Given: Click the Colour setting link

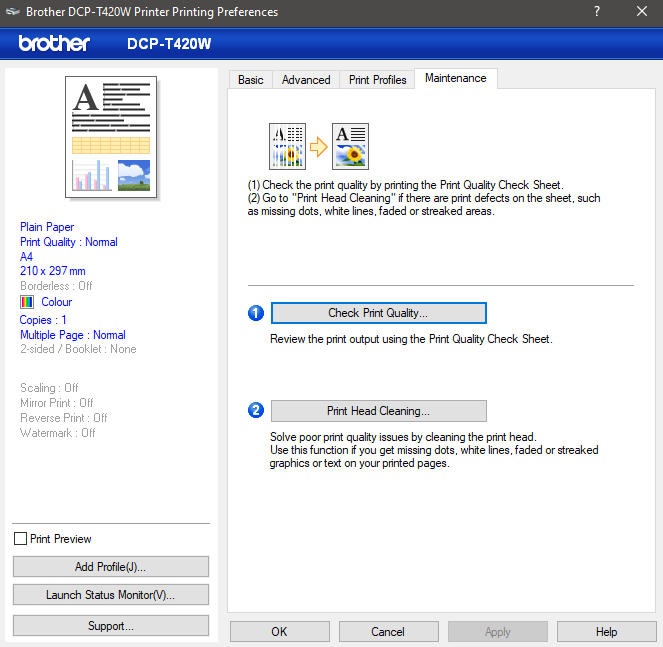Looking at the screenshot, I should (x=57, y=302).
